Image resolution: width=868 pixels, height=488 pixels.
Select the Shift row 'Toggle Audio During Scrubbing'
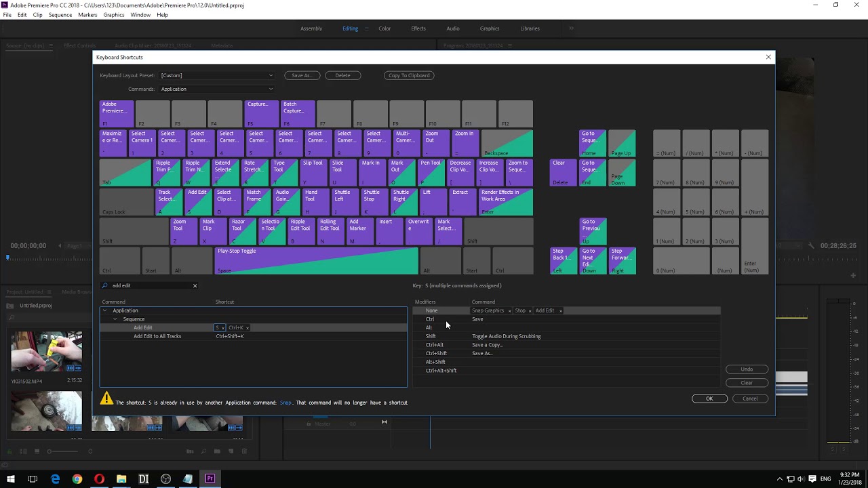pyautogui.click(x=566, y=336)
